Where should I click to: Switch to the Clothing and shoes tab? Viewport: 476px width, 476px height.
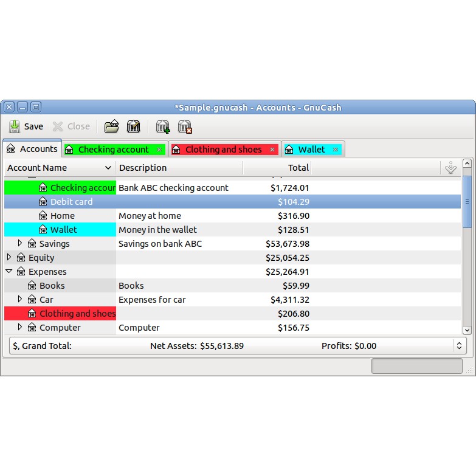tap(223, 150)
